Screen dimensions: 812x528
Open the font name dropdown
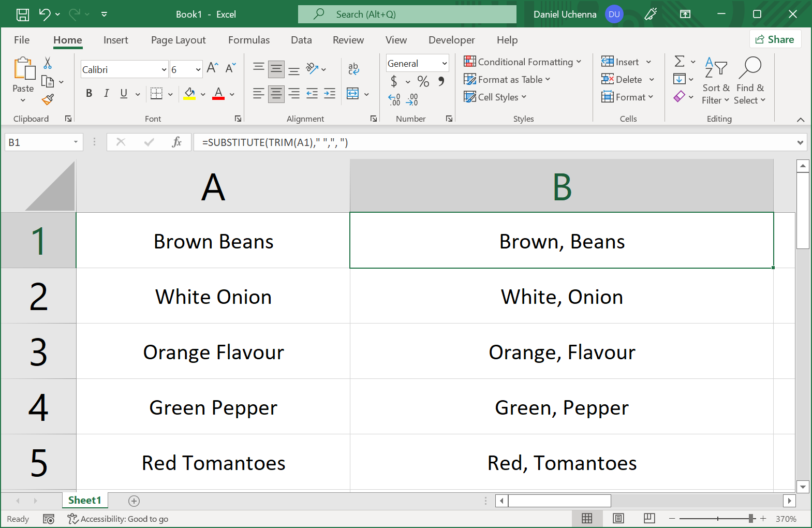click(164, 70)
